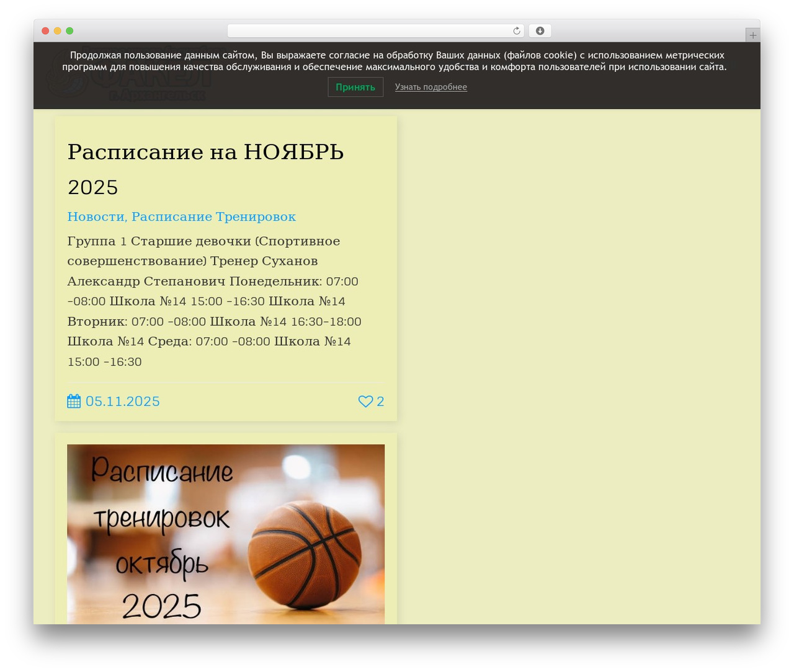Like the November schedule post heart icon
Screen dimensions: 794x672
(365, 401)
